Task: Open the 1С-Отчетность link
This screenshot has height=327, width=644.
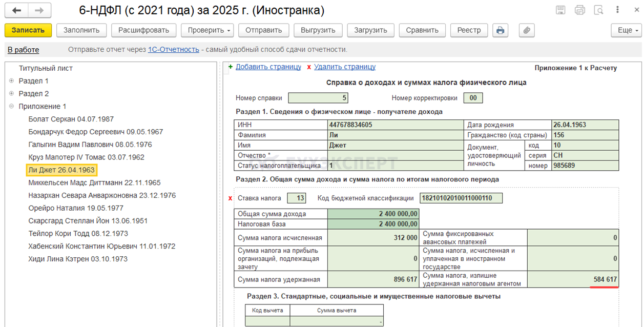Action: (173, 50)
